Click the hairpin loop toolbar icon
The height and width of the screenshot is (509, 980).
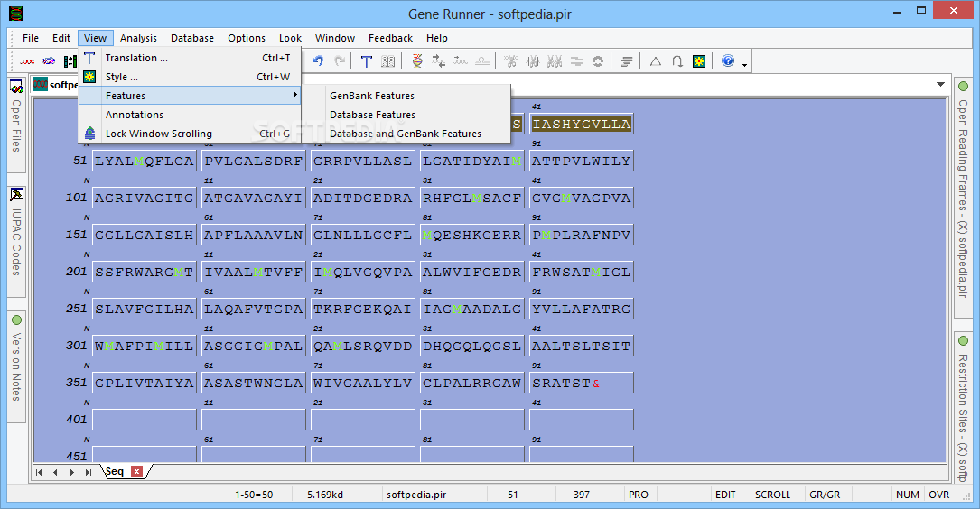(x=677, y=61)
